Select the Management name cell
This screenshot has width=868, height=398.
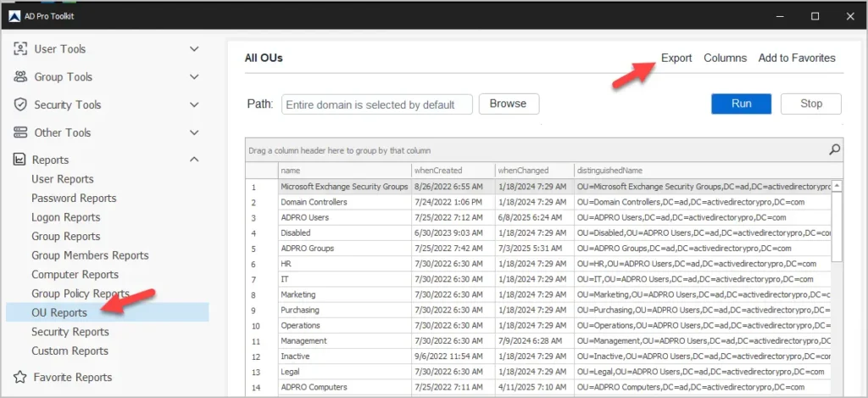(345, 341)
